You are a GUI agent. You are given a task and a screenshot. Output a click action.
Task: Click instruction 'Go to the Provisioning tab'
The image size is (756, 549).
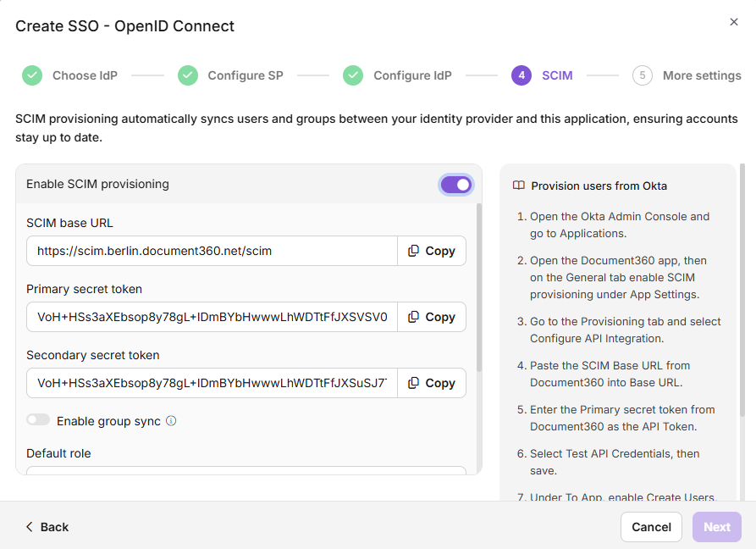click(626, 330)
